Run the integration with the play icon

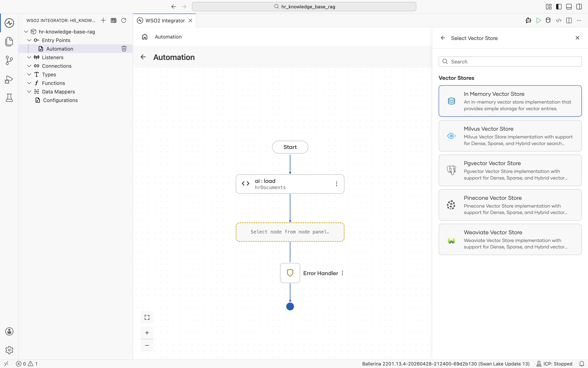point(538,20)
